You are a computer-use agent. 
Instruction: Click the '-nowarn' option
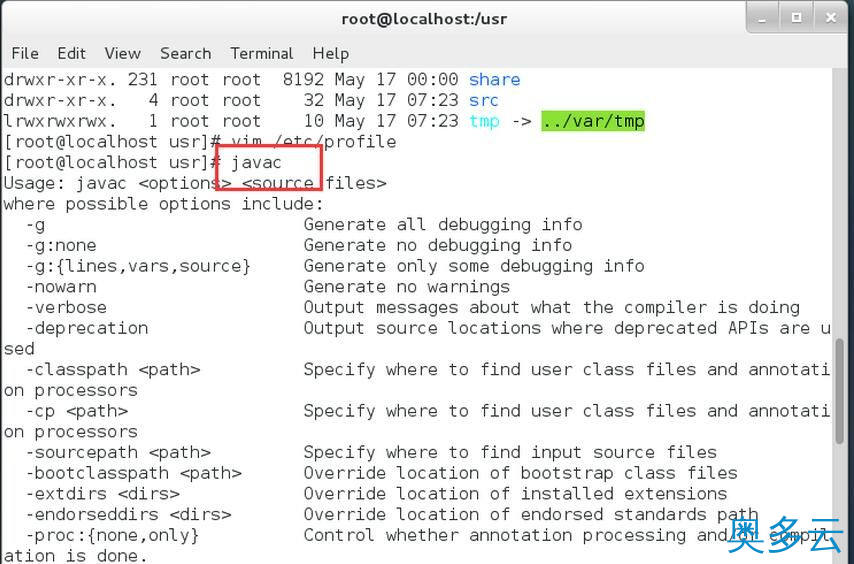coord(61,286)
